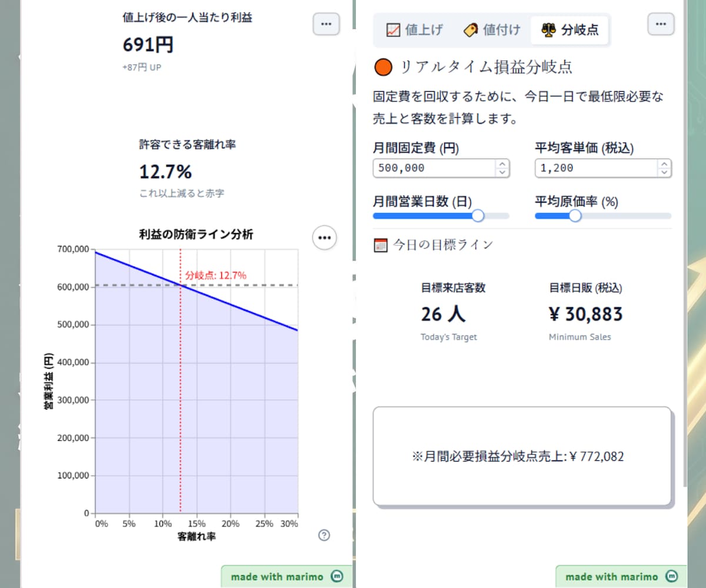Click the left made with marimo badge
Image resolution: width=706 pixels, height=588 pixels.
(x=287, y=576)
